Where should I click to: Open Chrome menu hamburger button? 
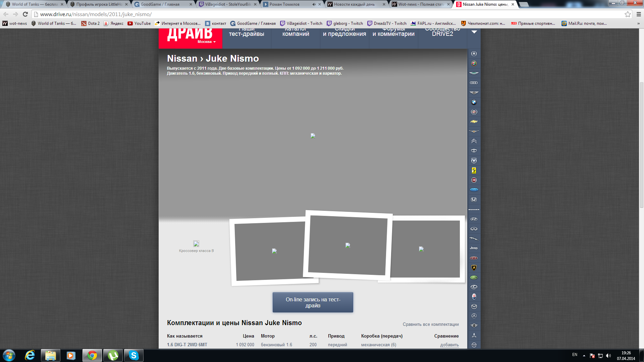639,14
